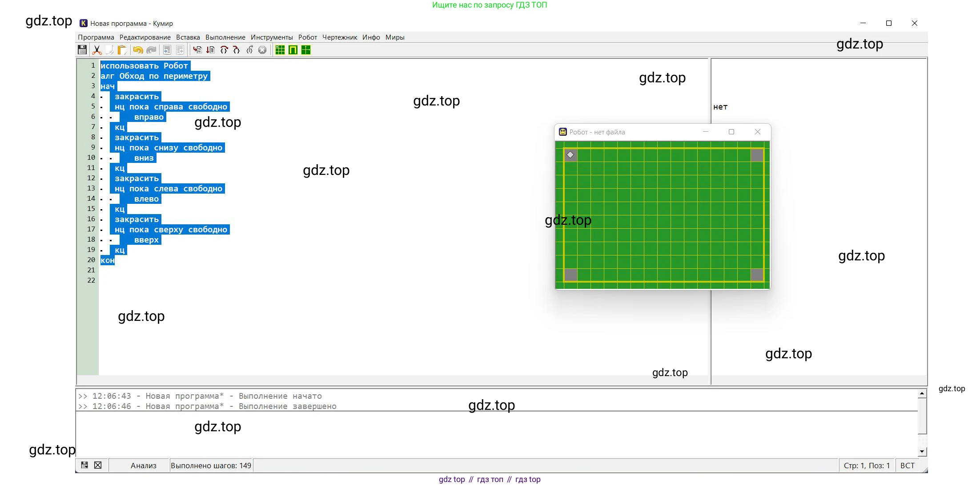Open the Редактирование menu
Screen dimensions: 980x486
pyautogui.click(x=145, y=37)
